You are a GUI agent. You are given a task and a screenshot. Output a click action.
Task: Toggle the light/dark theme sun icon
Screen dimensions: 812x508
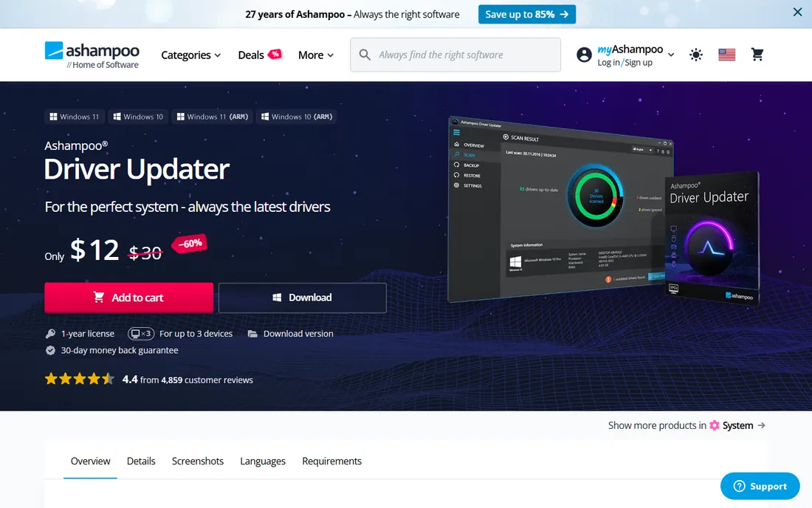[x=696, y=55]
